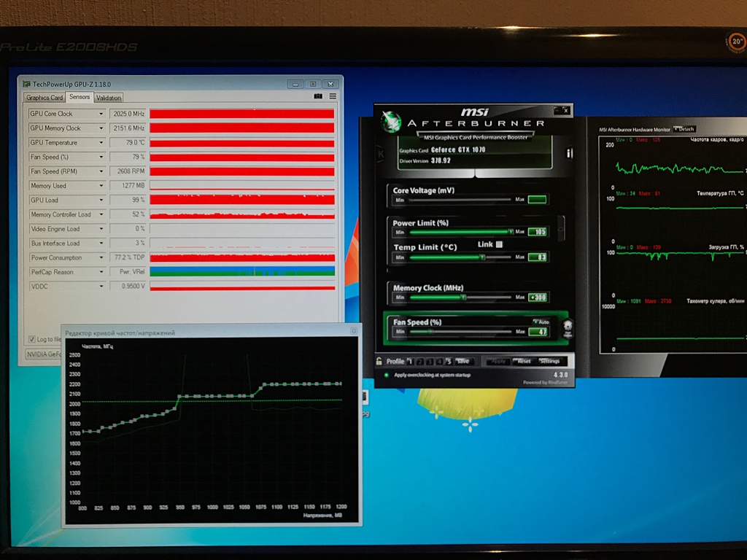747x560 pixels.
Task: Click the Temp Limit slider handle
Action: (482, 257)
